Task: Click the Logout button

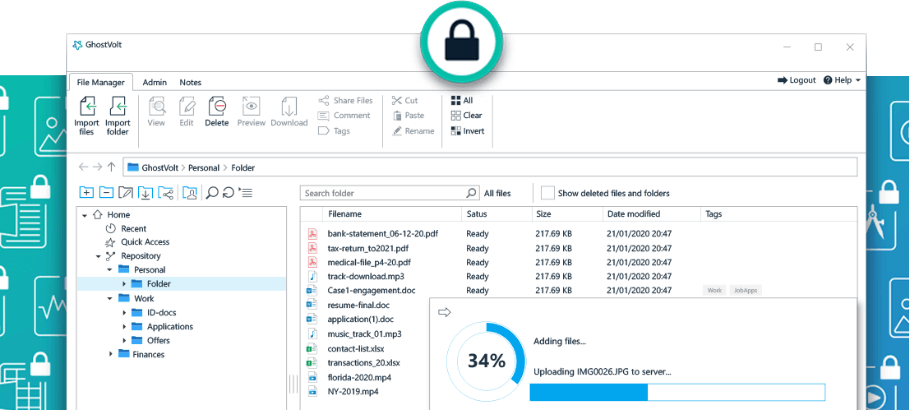Action: pos(797,80)
